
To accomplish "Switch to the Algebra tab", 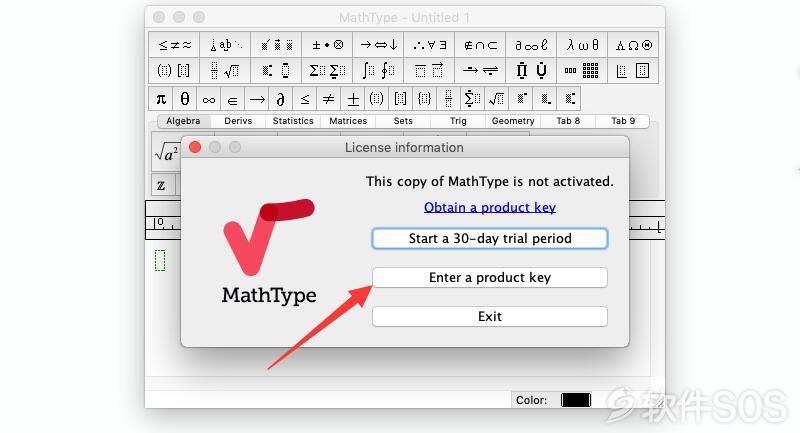I will (x=183, y=121).
